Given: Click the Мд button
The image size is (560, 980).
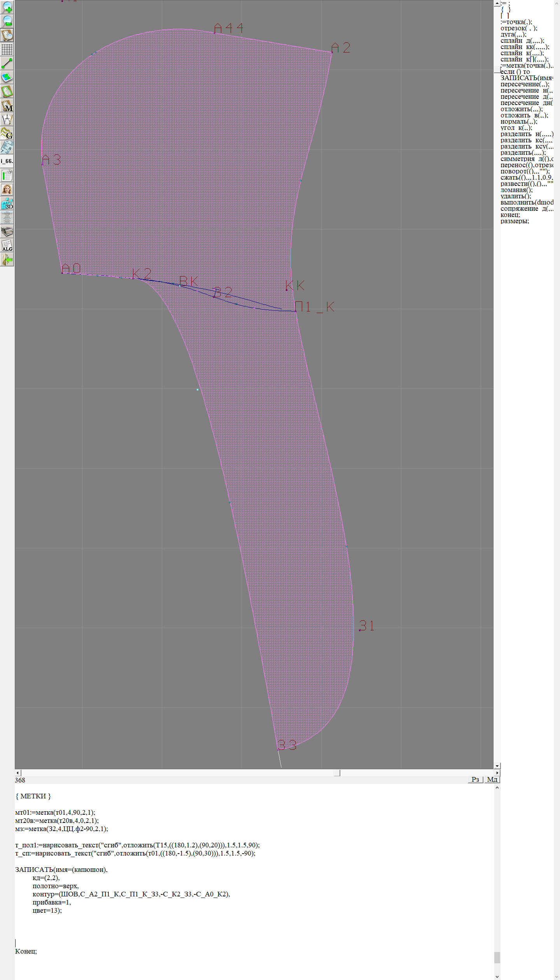Looking at the screenshot, I should tap(492, 779).
